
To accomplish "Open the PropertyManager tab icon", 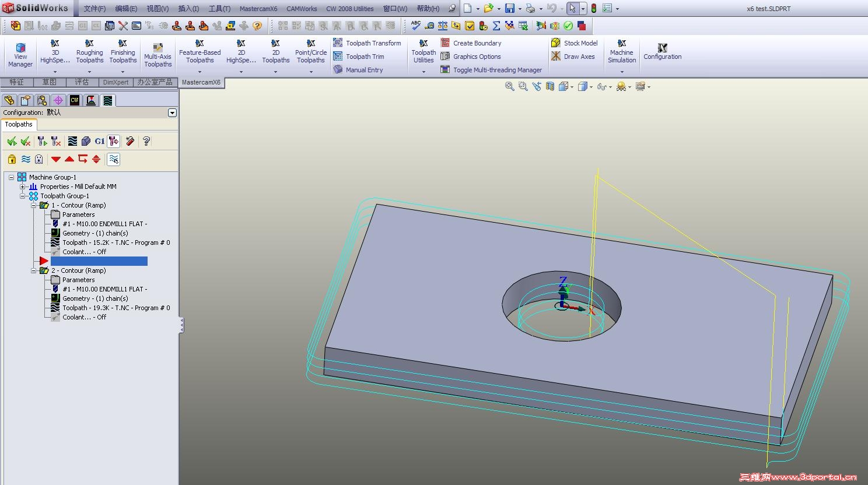I will [26, 100].
